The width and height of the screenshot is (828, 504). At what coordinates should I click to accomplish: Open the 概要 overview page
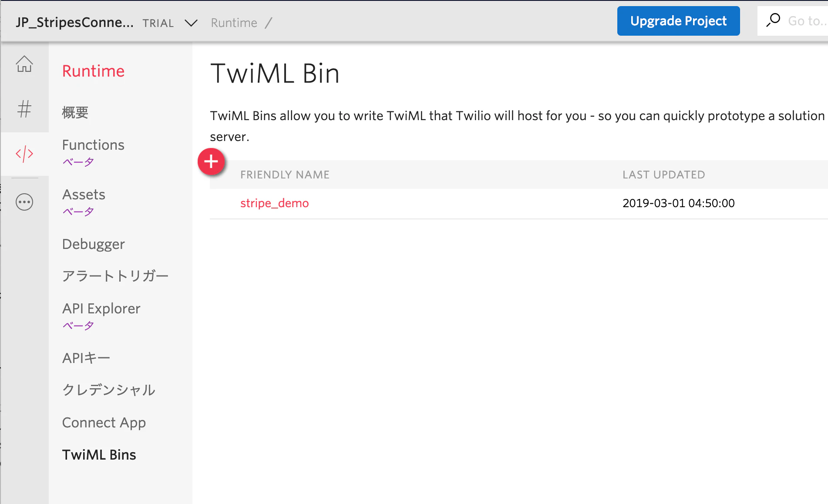click(75, 112)
